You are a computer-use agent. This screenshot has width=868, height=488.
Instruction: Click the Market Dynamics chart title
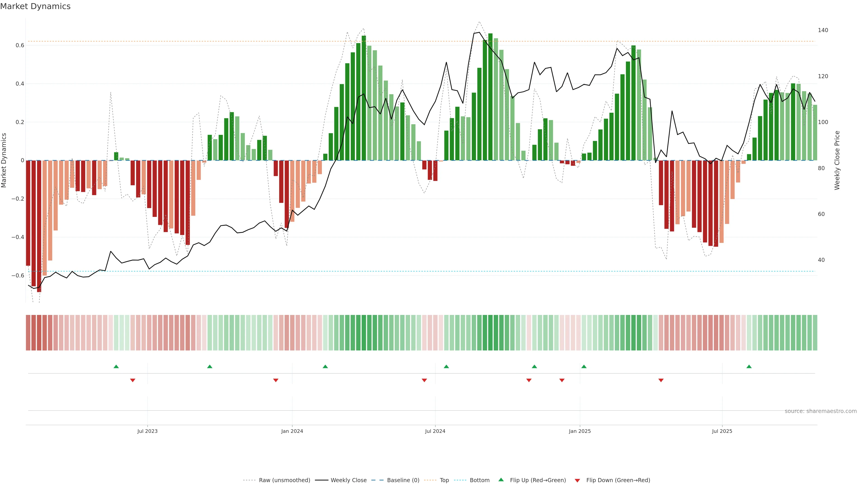(35, 6)
